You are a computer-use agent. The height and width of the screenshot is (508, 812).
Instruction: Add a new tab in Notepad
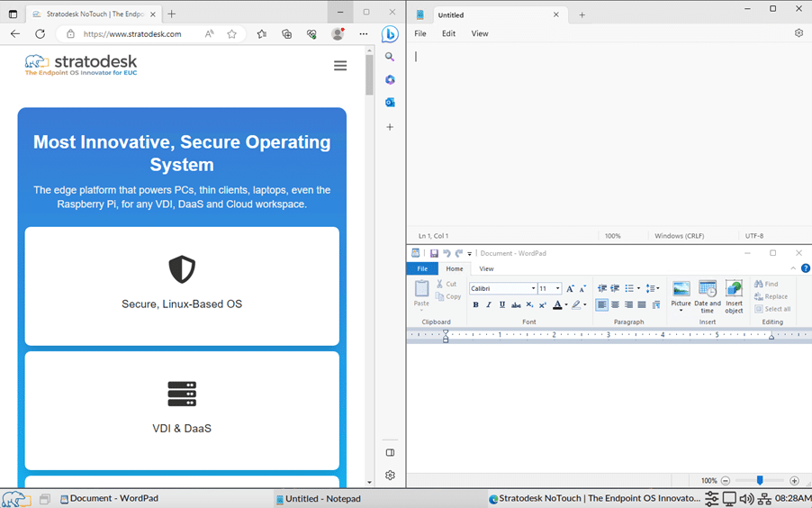(x=582, y=15)
